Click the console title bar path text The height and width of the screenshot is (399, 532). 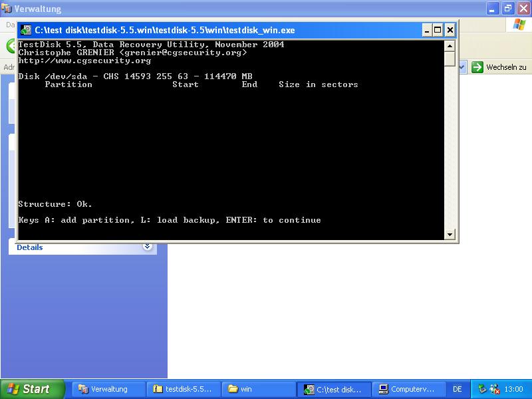pos(165,30)
